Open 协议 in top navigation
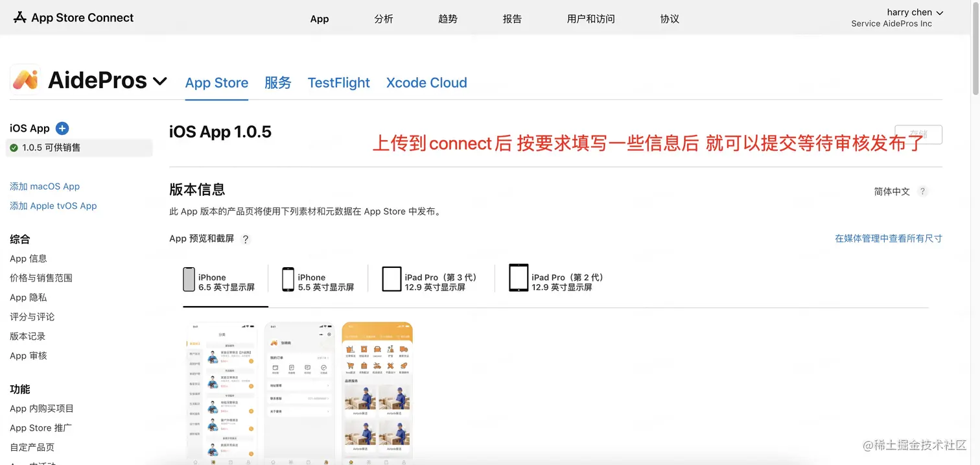The width and height of the screenshot is (980, 465). (670, 19)
